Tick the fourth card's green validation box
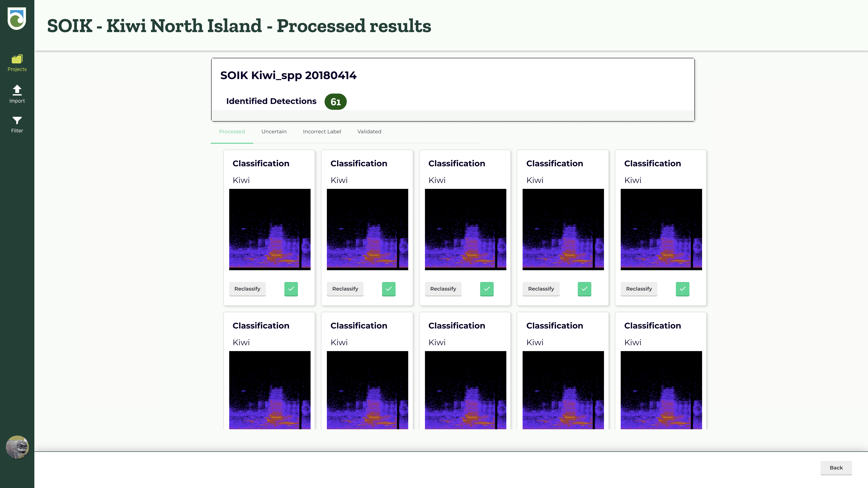The image size is (868, 488). point(584,289)
